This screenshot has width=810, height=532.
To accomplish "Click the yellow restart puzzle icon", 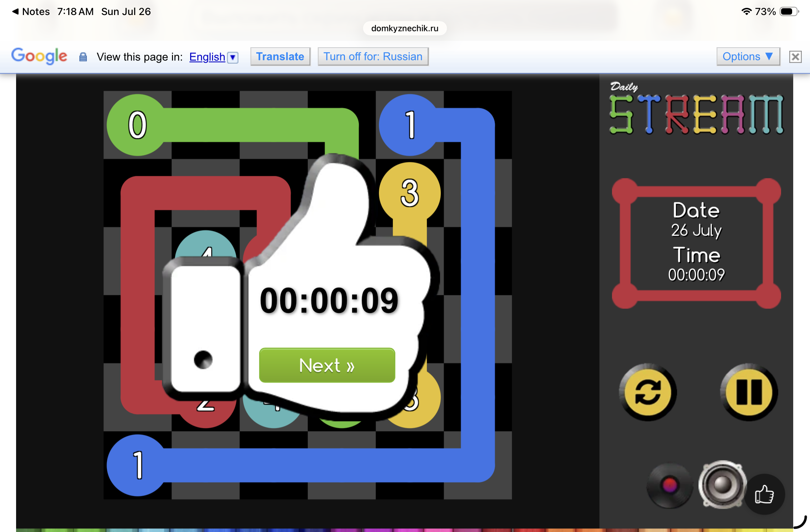I will click(x=648, y=392).
